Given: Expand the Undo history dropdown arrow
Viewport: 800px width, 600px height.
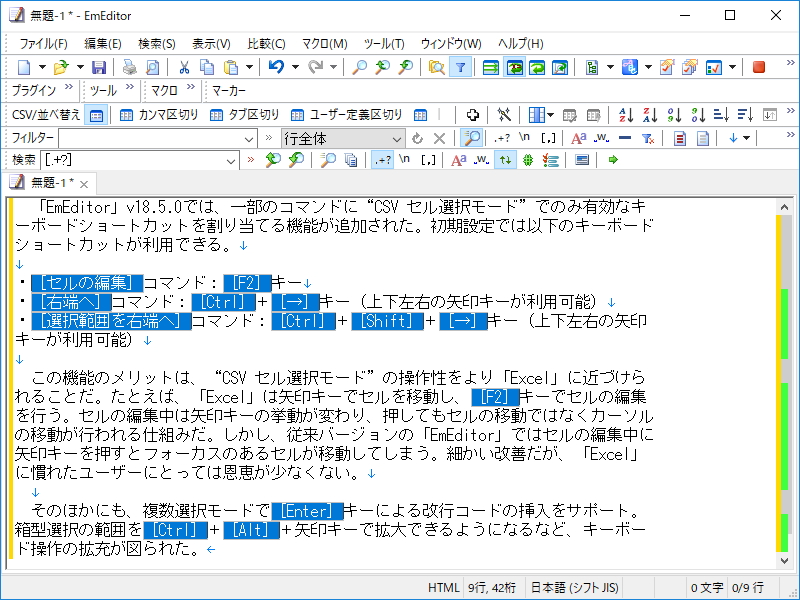Looking at the screenshot, I should tap(295, 67).
